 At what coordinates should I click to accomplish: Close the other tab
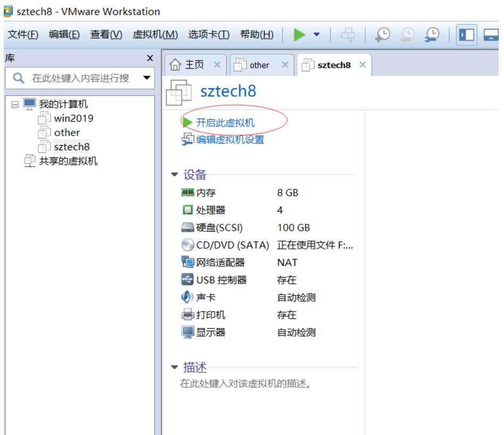(285, 65)
